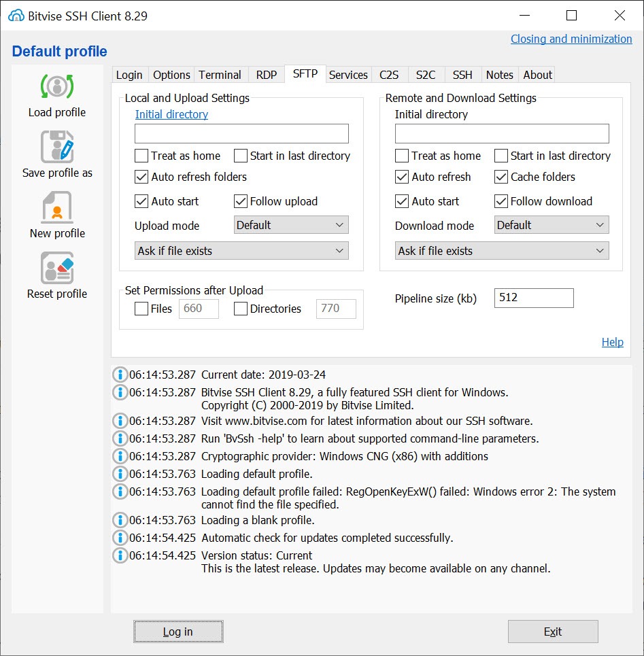
Task: Click log text 'Loading default profile.'
Action: (x=257, y=474)
